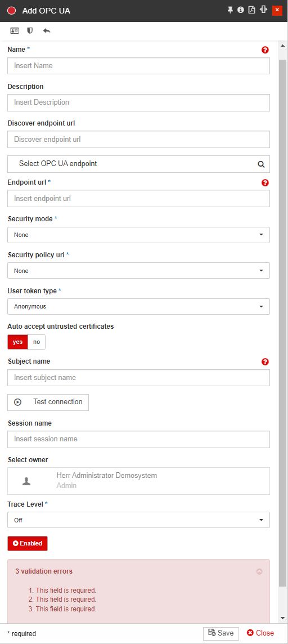Viewport: 288px width, 644px height.
Task: Click the expand width icon in header
Action: [263, 10]
